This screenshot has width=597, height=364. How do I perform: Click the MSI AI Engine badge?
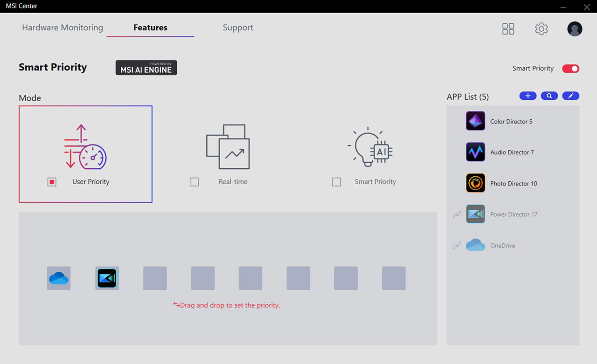coord(146,68)
